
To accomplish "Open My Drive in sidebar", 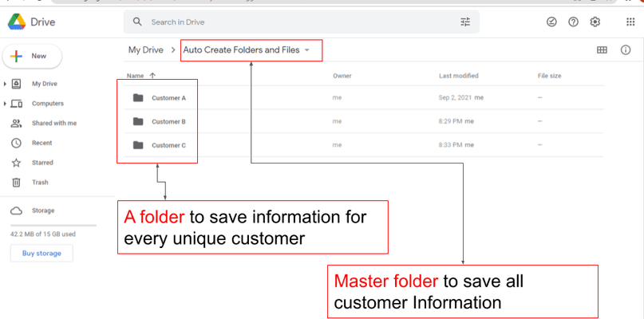I will [45, 84].
